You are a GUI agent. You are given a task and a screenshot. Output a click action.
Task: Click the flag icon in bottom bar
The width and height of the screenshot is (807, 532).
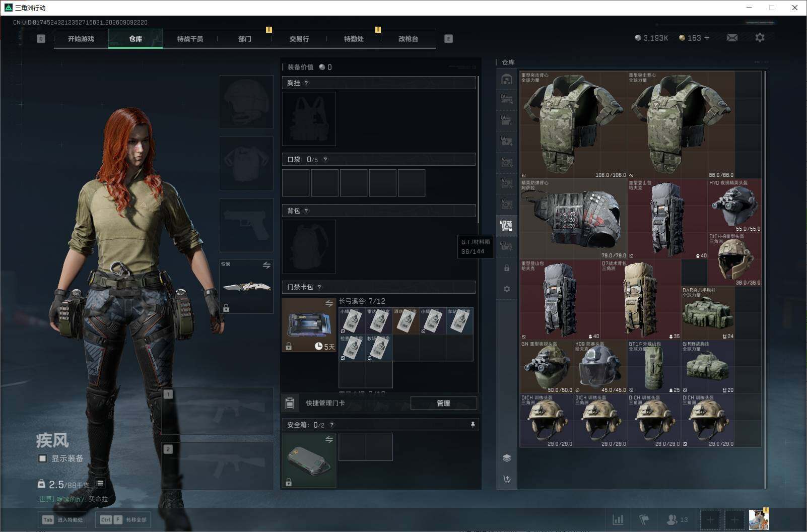[x=644, y=519]
